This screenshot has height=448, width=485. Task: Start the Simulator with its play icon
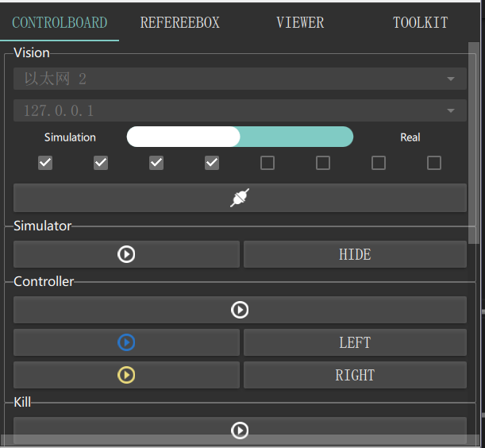tap(126, 254)
